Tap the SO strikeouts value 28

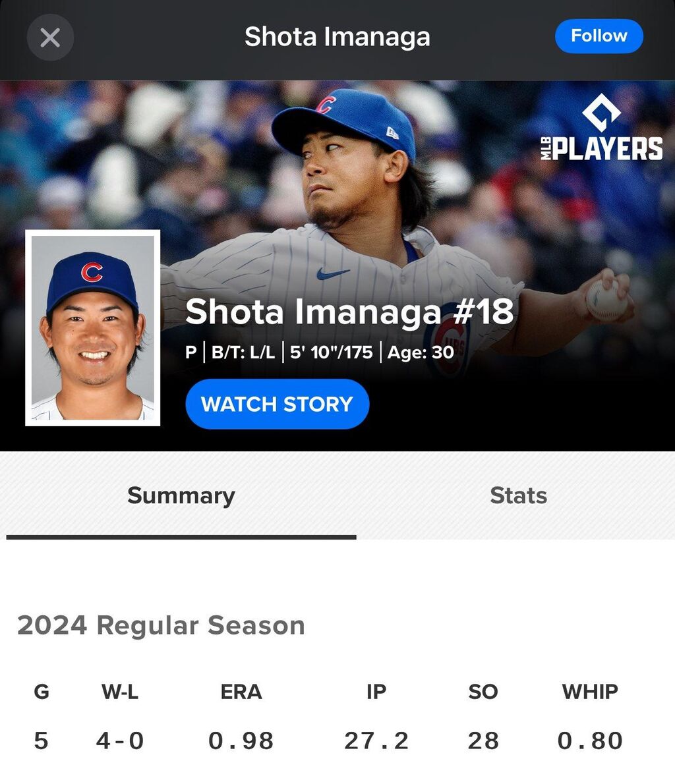coord(483,741)
